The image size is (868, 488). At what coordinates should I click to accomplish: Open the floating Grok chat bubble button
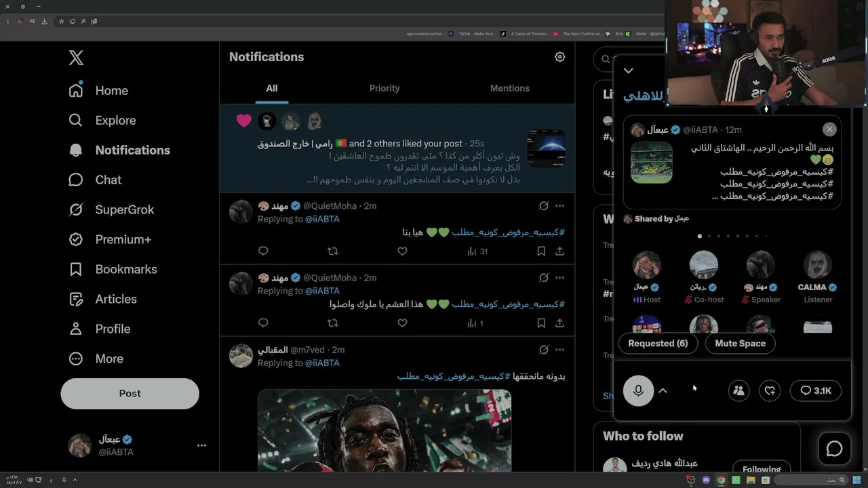(834, 449)
